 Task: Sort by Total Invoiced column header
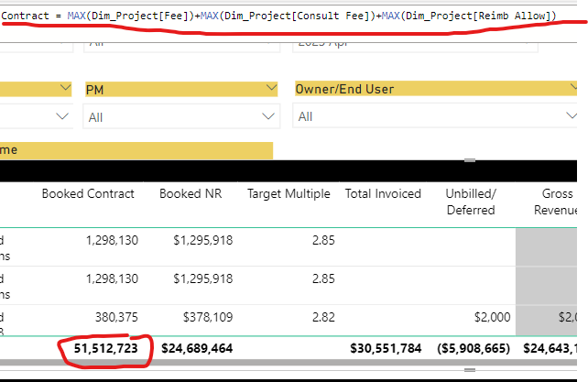383,193
